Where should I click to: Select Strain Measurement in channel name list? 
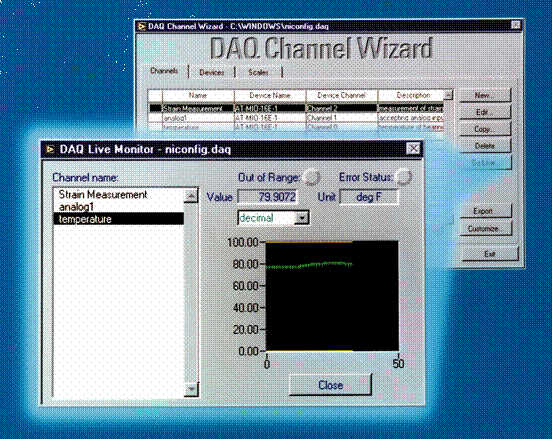[x=103, y=195]
